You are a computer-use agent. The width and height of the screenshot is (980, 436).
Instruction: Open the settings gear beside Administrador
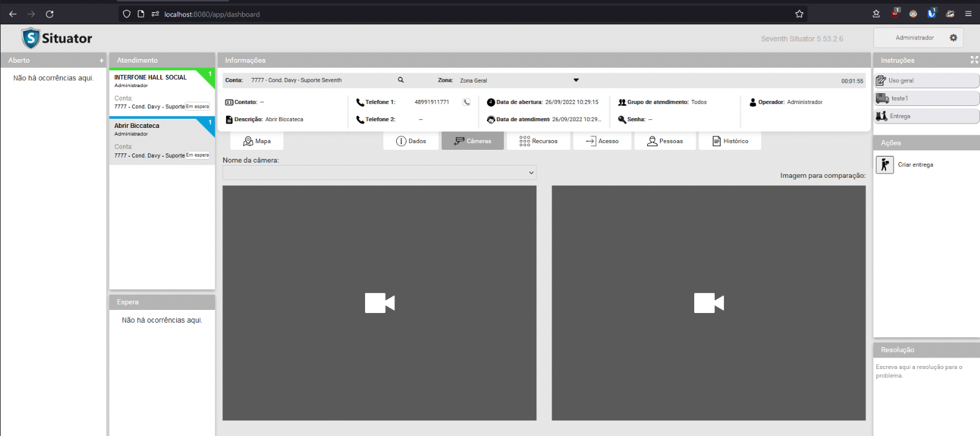(953, 38)
